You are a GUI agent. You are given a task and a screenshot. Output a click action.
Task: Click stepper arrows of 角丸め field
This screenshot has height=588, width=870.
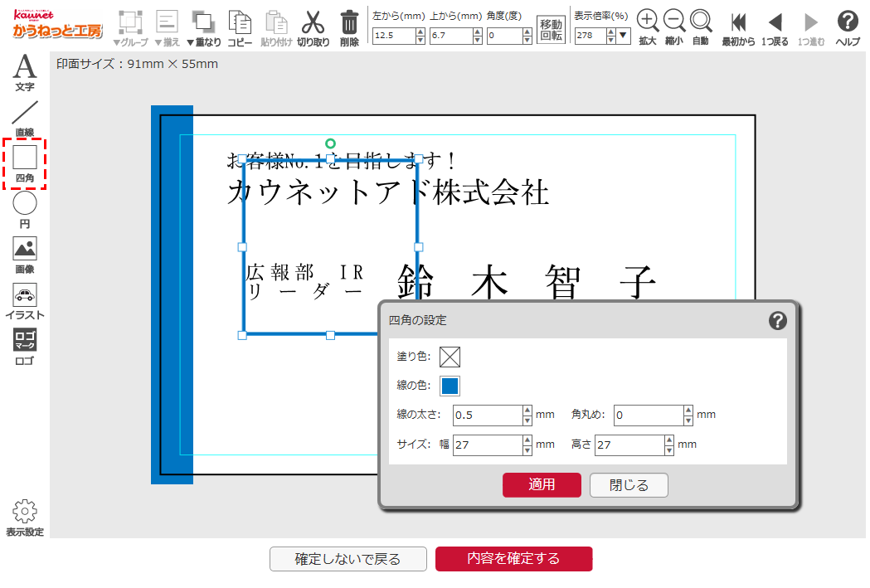point(688,415)
